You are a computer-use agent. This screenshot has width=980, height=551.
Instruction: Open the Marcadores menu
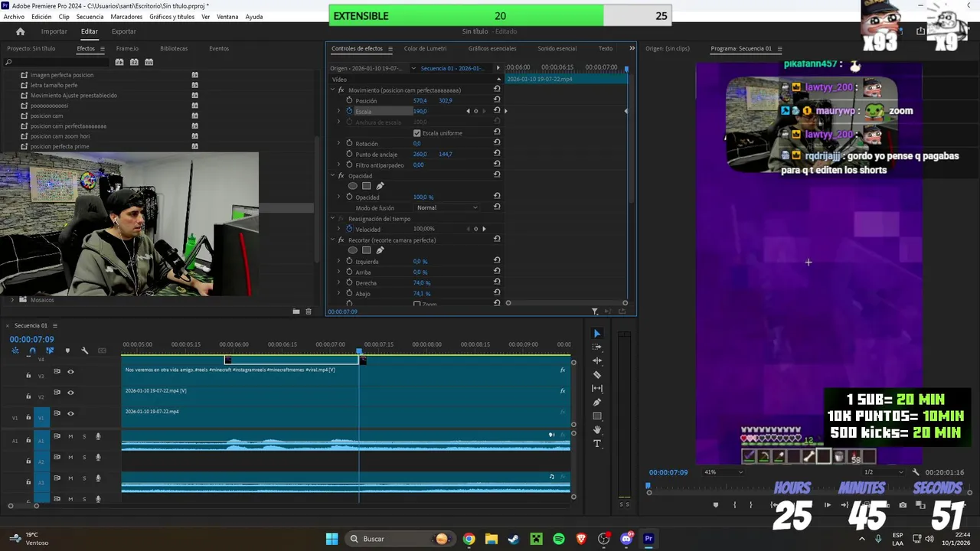pos(126,17)
